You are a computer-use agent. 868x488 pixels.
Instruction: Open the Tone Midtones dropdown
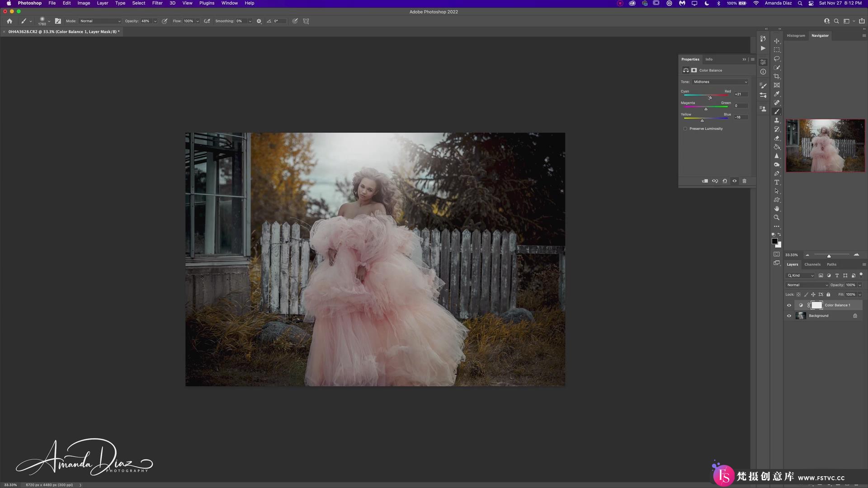pos(720,82)
